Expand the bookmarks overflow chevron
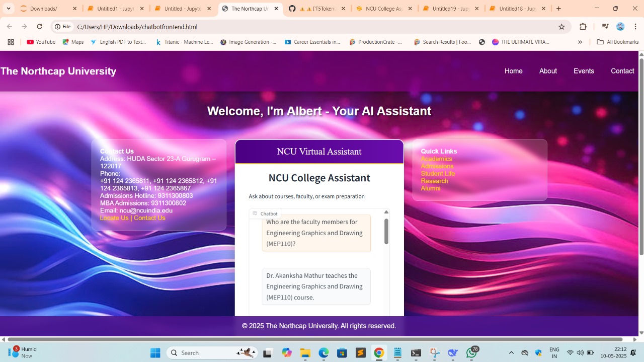This screenshot has width=644, height=362. pyautogui.click(x=580, y=42)
